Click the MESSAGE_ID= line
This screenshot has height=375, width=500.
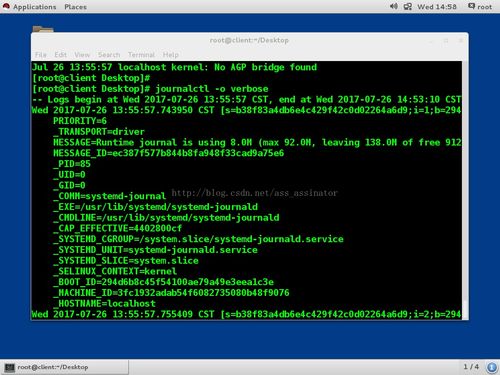169,153
